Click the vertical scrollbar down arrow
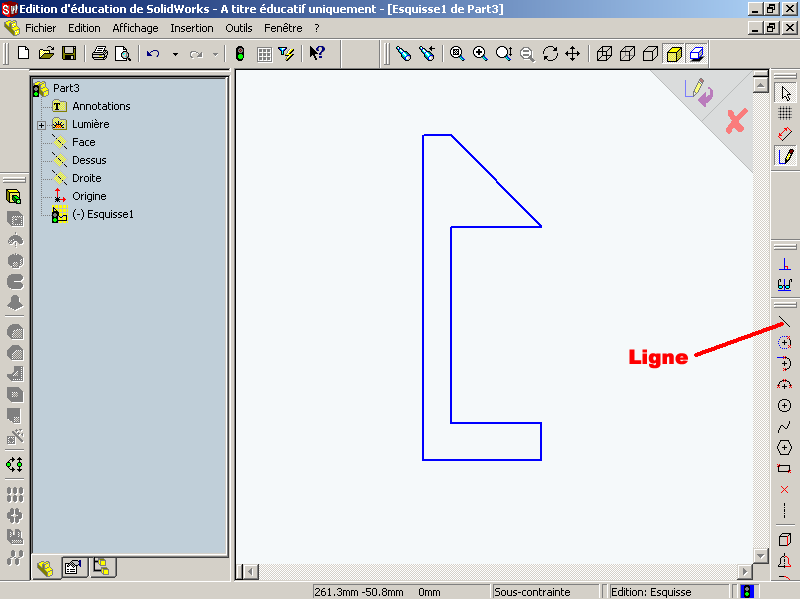 pyautogui.click(x=760, y=554)
